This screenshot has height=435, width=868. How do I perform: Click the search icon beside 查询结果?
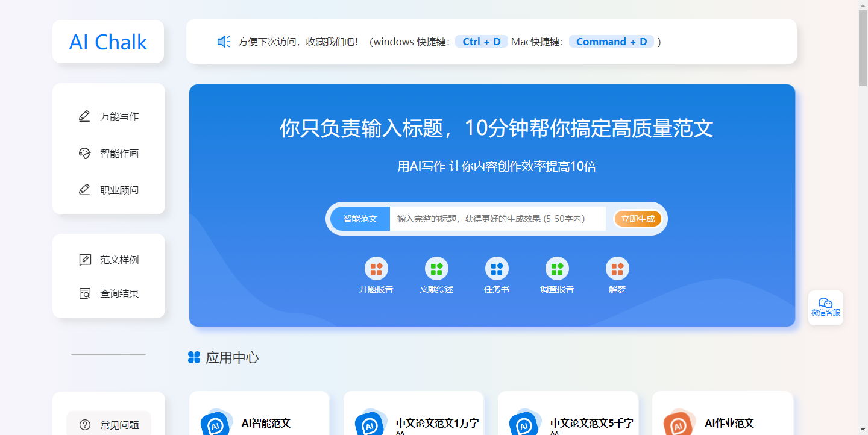[x=85, y=293]
